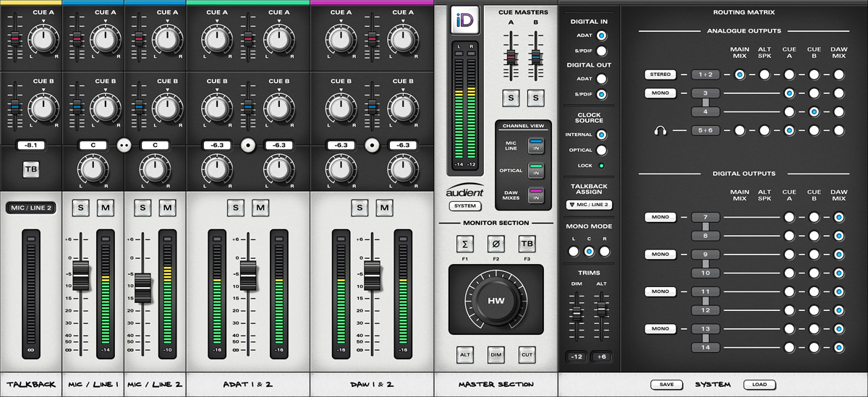
Task: Solo the ADAT 1 & 2 channel
Action: click(235, 208)
